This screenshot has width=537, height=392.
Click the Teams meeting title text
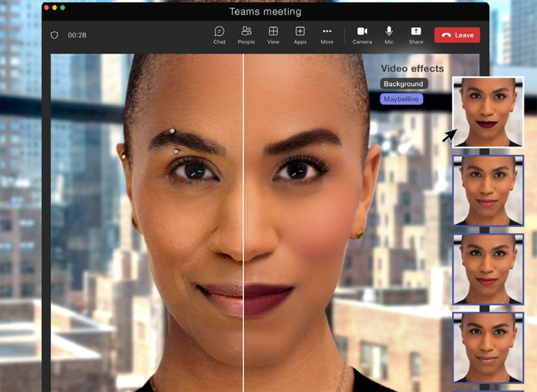[266, 12]
